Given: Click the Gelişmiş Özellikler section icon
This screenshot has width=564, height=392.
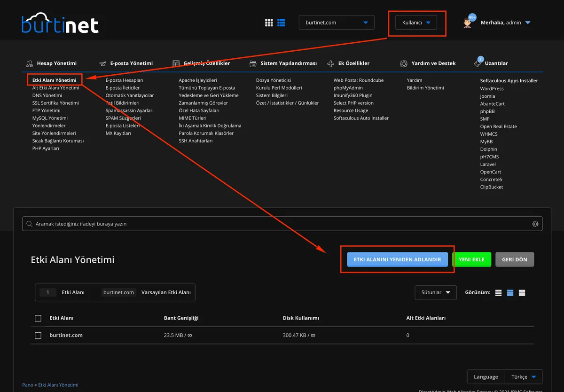Looking at the screenshot, I should 176,63.
